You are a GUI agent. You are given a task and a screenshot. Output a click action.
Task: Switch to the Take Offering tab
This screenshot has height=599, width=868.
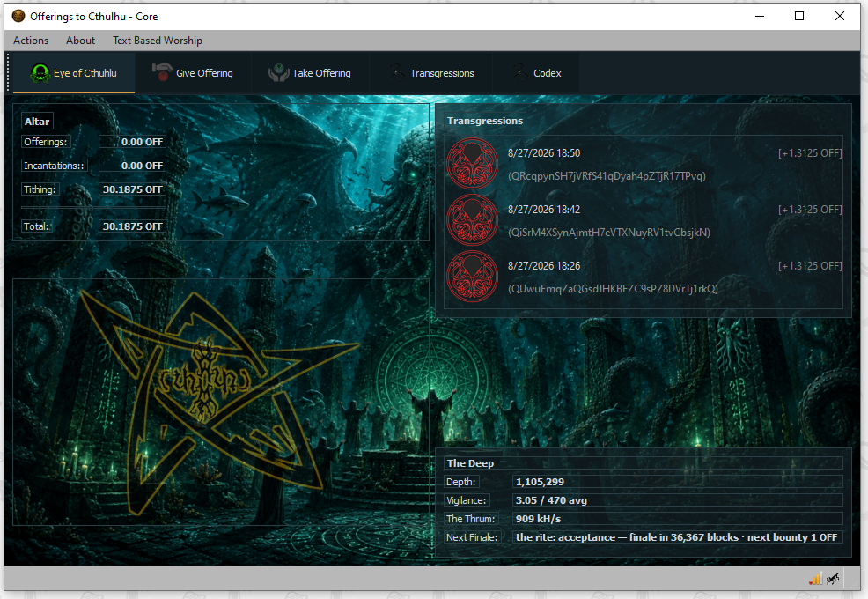pos(310,73)
